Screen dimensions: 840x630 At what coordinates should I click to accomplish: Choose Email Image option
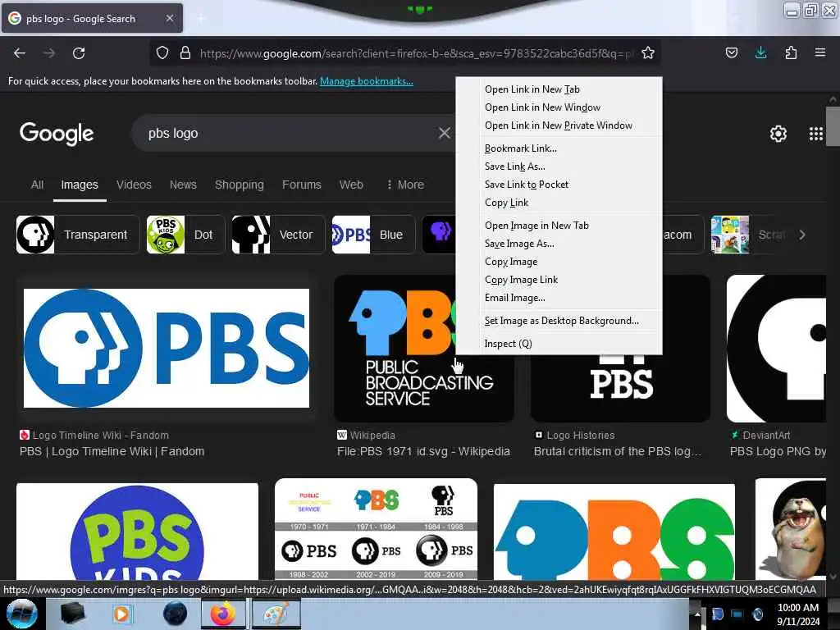click(x=559, y=298)
